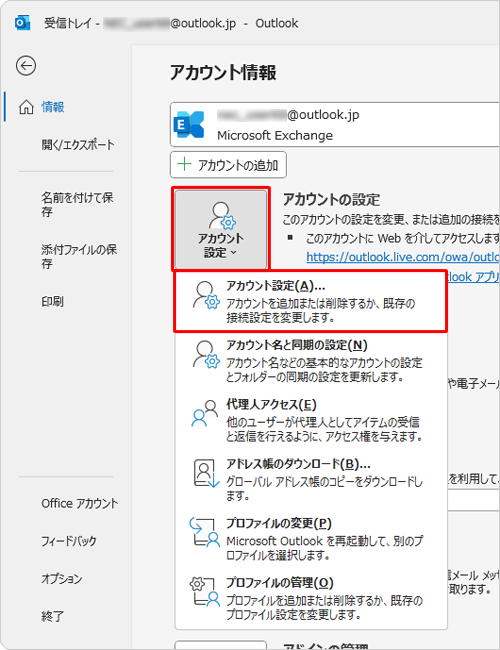
Task: Choose プロファイルの管理(O) menu entry
Action: click(x=311, y=598)
